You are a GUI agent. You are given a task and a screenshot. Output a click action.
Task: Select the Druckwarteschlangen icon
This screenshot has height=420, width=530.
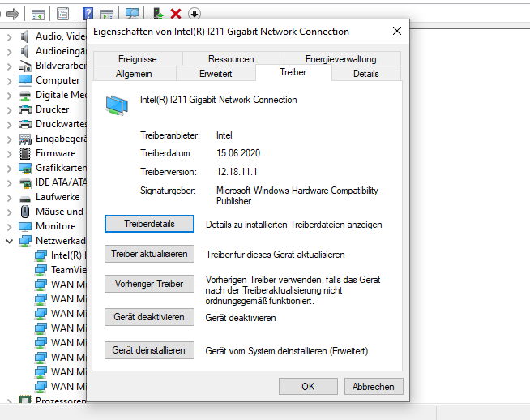click(25, 124)
